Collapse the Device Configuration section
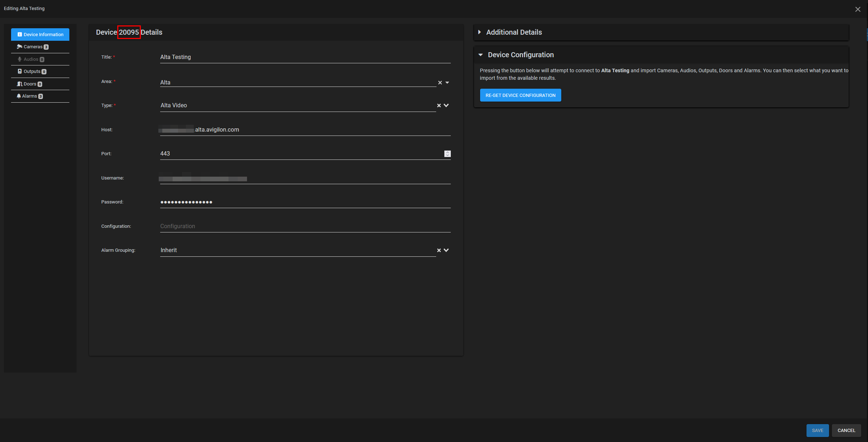This screenshot has width=868, height=442. click(x=480, y=55)
